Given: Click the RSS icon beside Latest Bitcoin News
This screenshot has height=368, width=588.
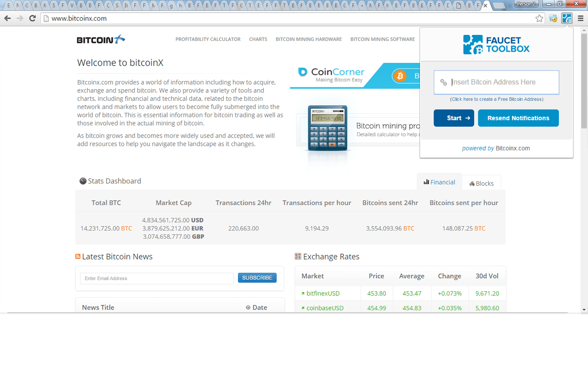Looking at the screenshot, I should 78,256.
